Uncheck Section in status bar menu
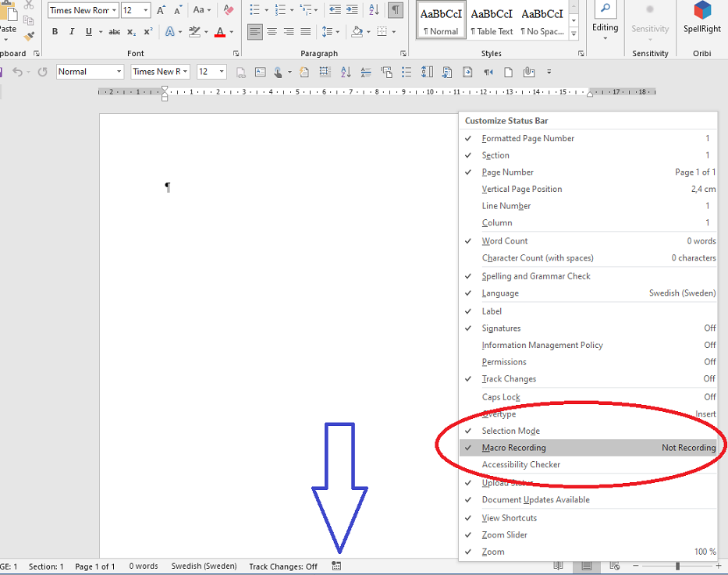 click(x=588, y=155)
